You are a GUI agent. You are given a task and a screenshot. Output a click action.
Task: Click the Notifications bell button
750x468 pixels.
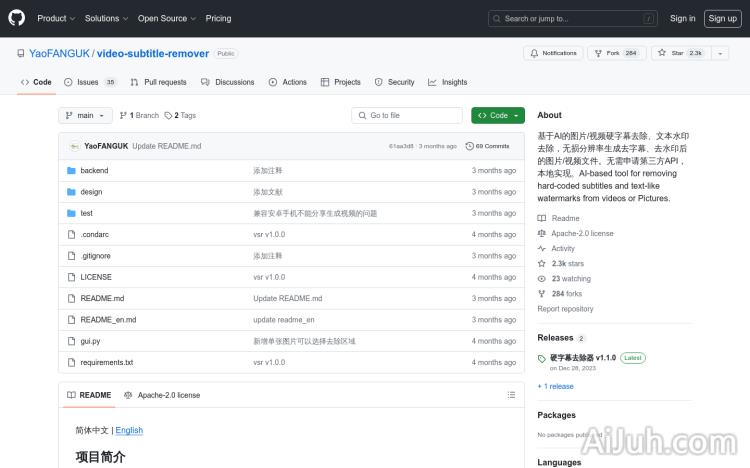tap(553, 53)
